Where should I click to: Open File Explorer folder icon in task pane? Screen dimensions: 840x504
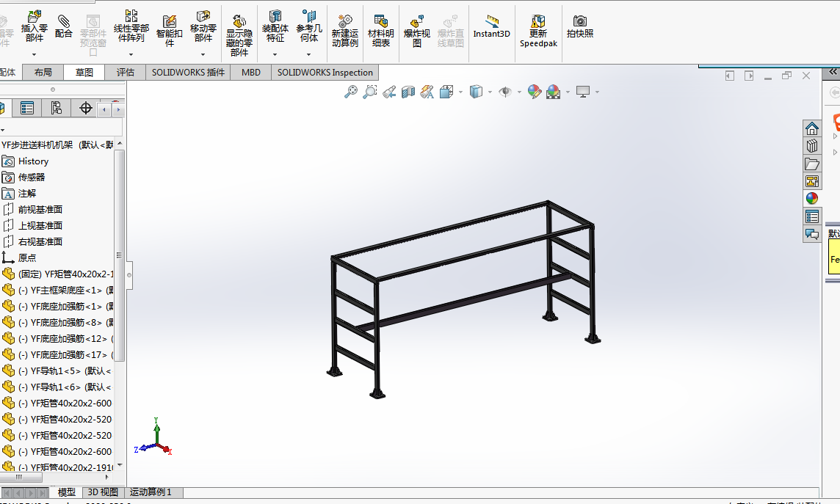[x=811, y=164]
